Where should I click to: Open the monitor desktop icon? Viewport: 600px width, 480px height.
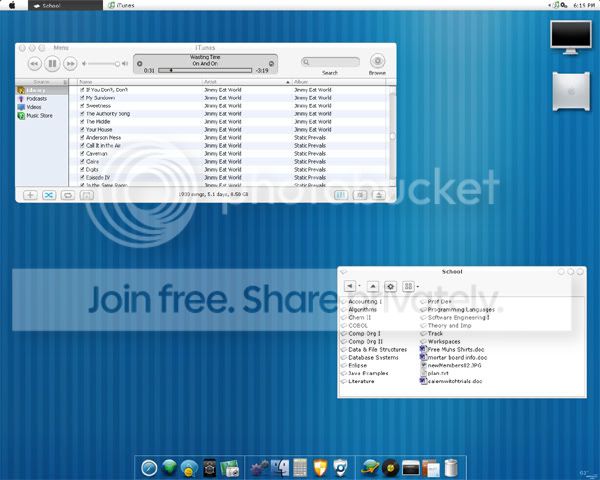571,38
